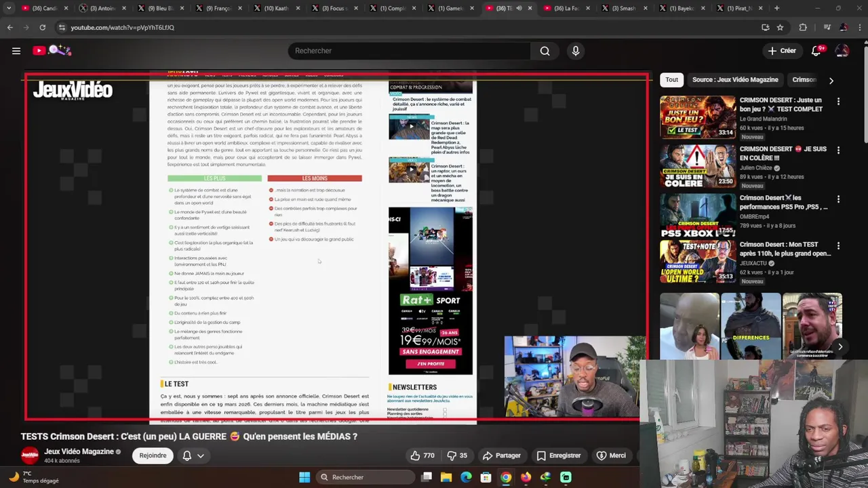Viewport: 868px width, 488px height.
Task: Advance the Shorts shelf with the arrow
Action: (x=840, y=347)
